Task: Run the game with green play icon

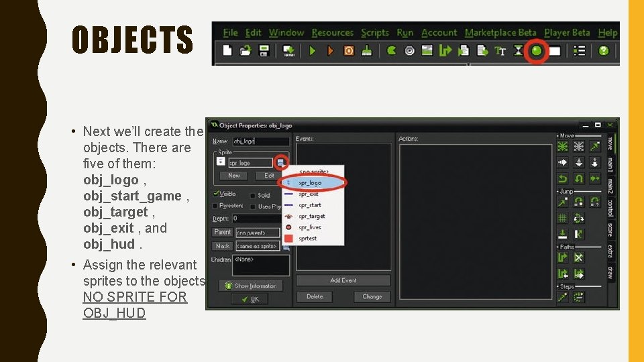Action: pos(313,51)
